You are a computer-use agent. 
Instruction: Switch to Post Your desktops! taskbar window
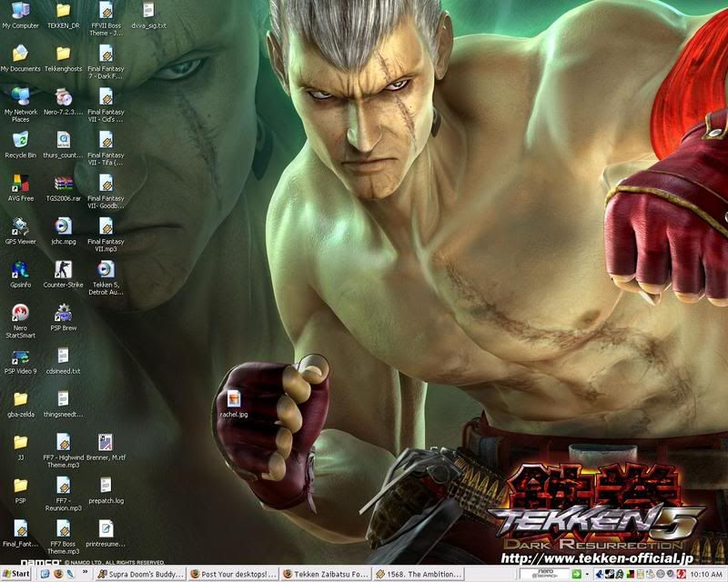point(234,574)
